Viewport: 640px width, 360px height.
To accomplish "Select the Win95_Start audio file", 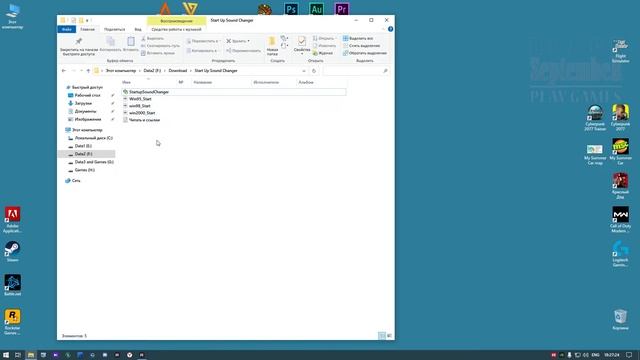I will [x=140, y=99].
